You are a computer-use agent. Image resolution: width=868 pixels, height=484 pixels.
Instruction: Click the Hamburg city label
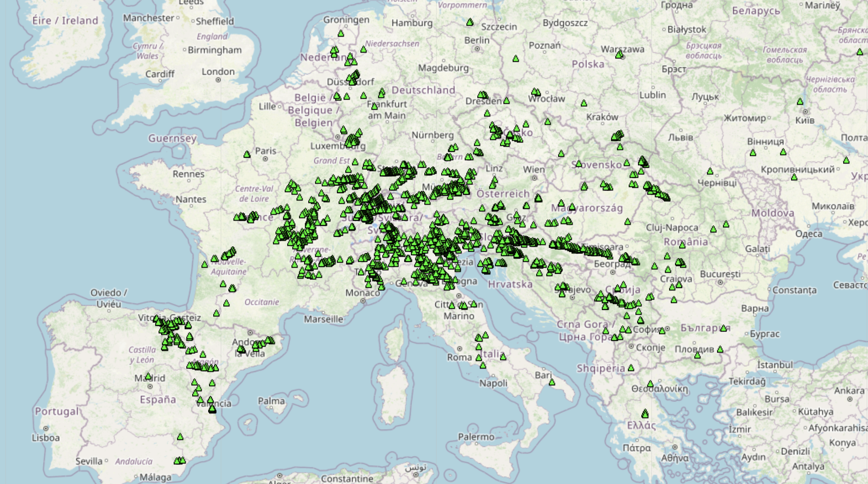coord(412,23)
